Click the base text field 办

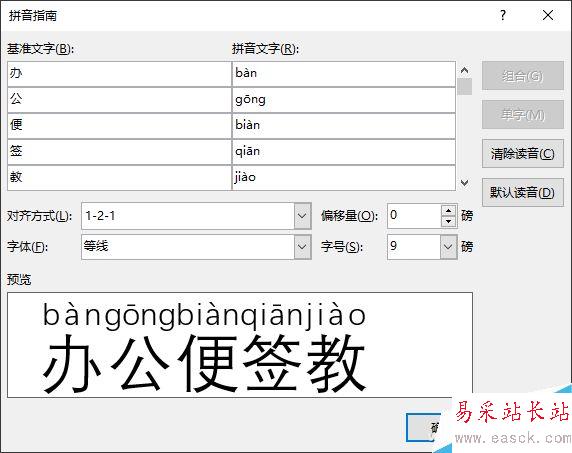[119, 74]
